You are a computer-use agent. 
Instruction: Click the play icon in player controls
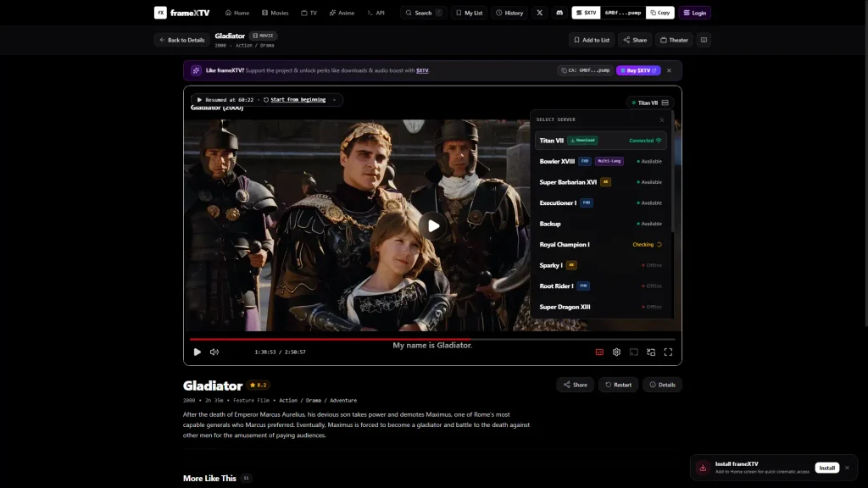(197, 352)
